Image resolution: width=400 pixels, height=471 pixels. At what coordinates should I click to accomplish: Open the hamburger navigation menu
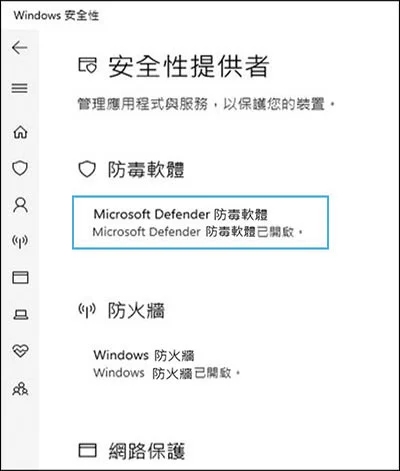[x=20, y=88]
